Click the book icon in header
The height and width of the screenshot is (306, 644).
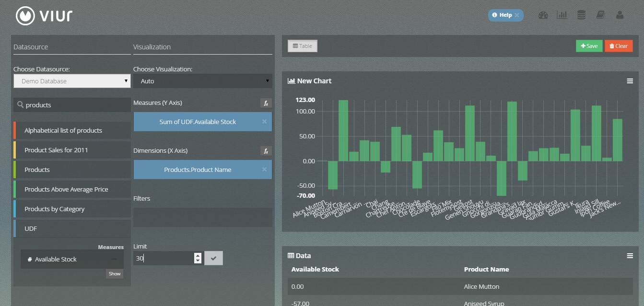(600, 15)
